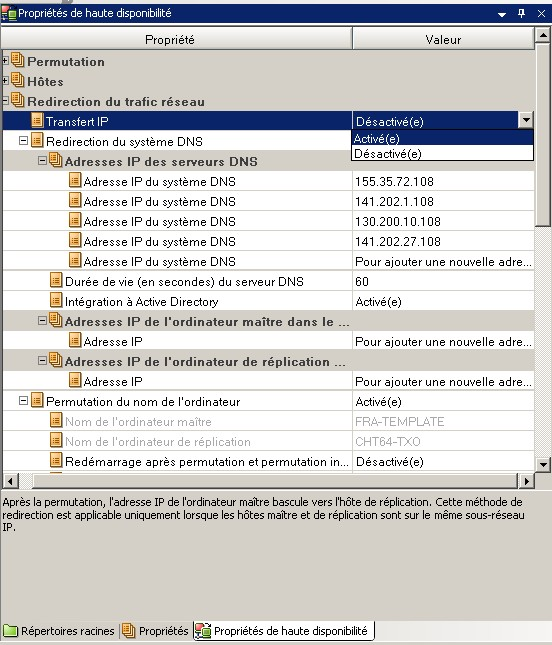552x645 pixels.
Task: Click icon beside DNS address 130.200.10.108
Action: [x=75, y=220]
